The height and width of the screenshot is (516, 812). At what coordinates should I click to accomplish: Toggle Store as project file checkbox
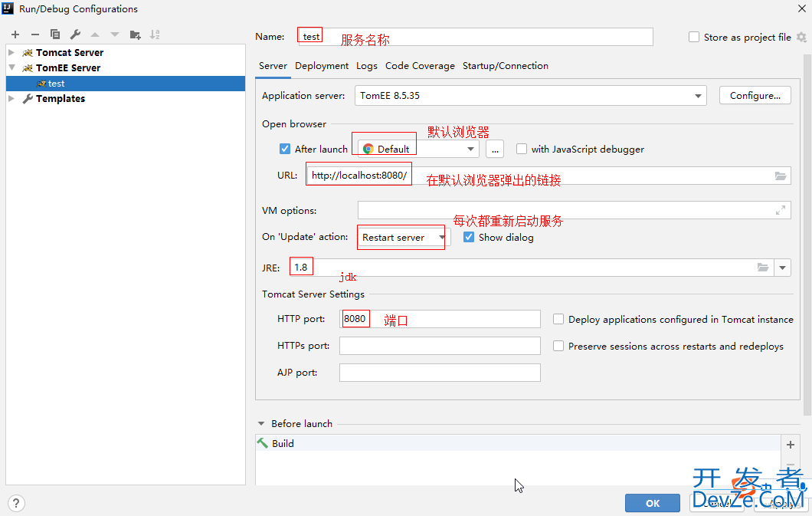[x=694, y=38]
